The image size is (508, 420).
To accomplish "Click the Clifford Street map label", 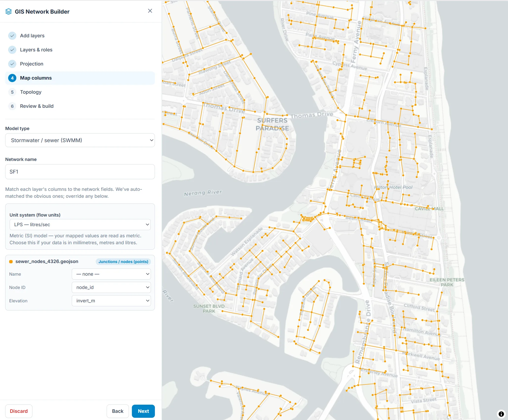I will point(419,307).
